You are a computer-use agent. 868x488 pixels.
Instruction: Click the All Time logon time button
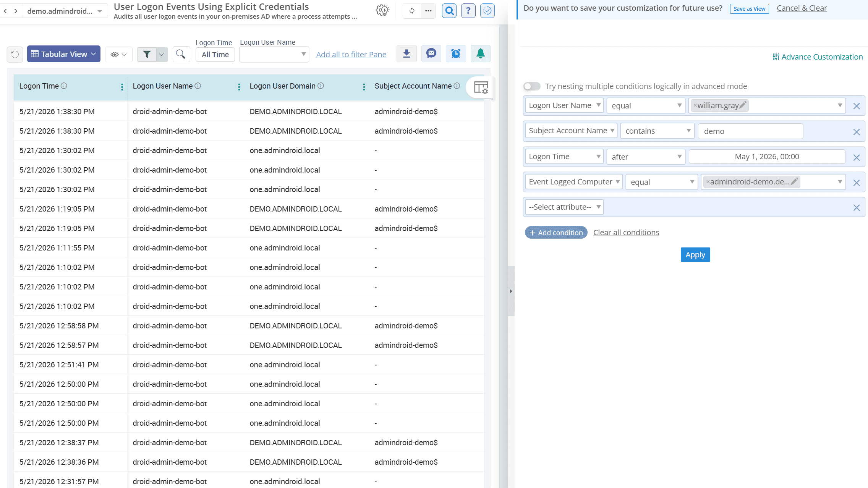pyautogui.click(x=215, y=55)
